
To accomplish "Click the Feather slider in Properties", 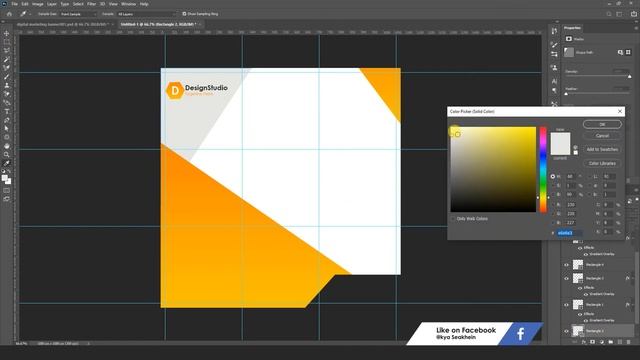I will coord(598,94).
